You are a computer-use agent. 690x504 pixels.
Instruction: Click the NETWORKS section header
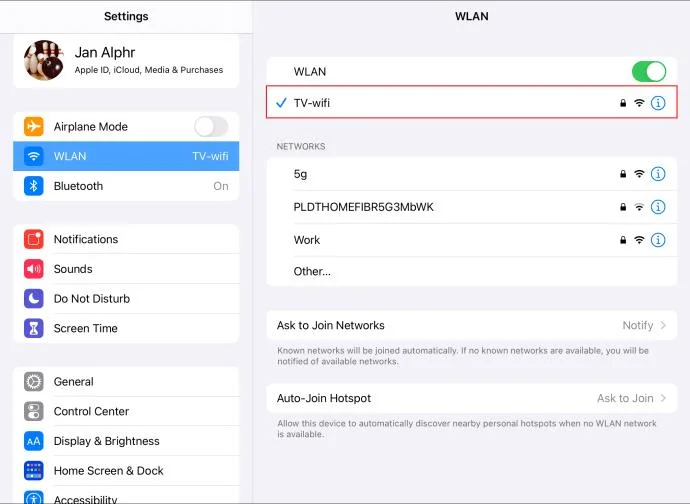301,147
